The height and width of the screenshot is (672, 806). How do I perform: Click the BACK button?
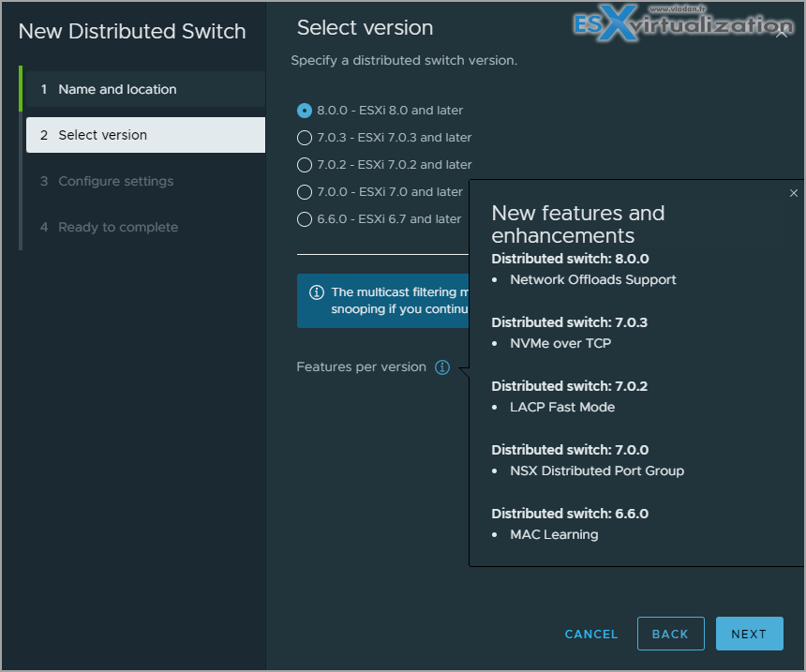tap(670, 634)
